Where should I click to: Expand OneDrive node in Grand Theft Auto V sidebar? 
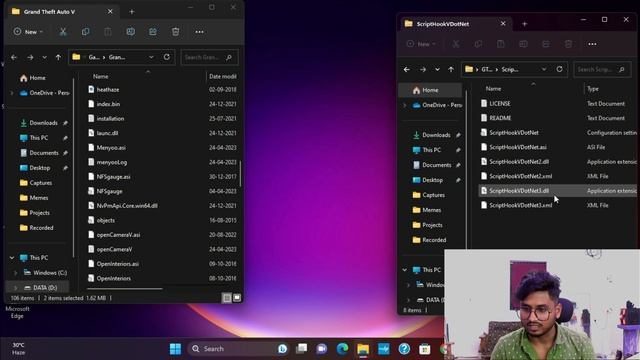click(x=12, y=93)
